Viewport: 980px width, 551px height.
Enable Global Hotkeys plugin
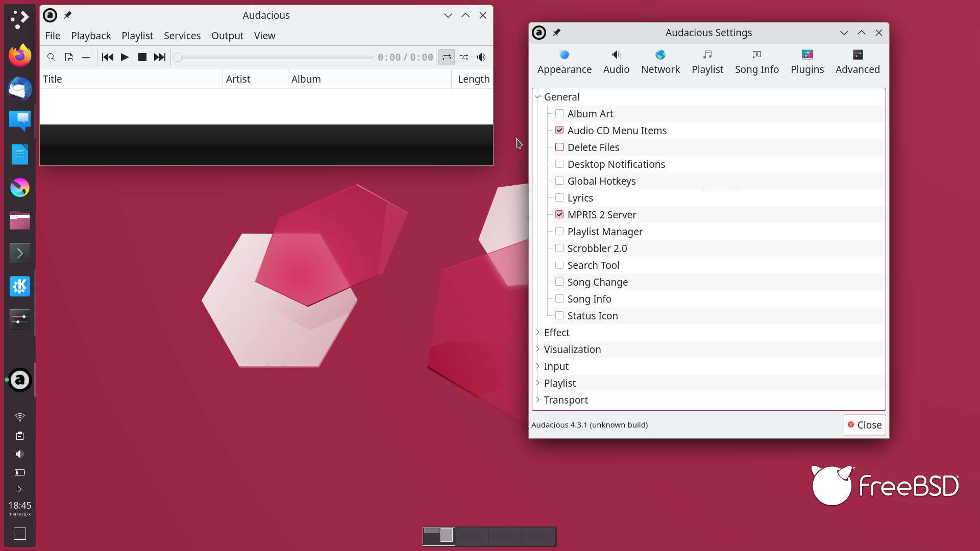tap(559, 181)
